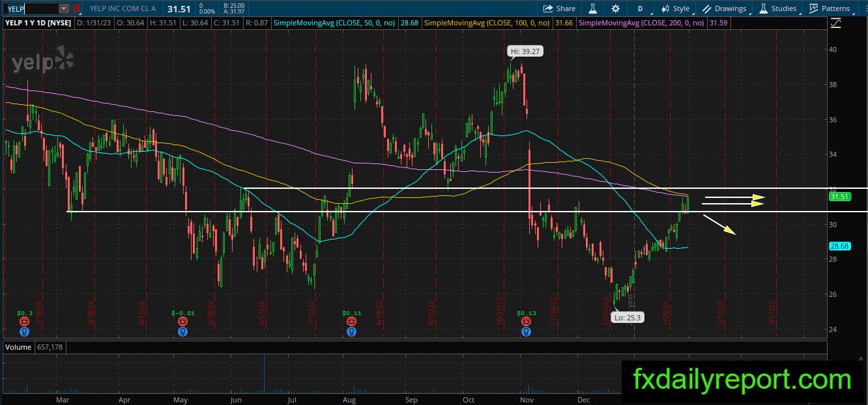The height and width of the screenshot is (405, 868).
Task: Click the earnings phone icon under $0.11
Action: [x=352, y=322]
